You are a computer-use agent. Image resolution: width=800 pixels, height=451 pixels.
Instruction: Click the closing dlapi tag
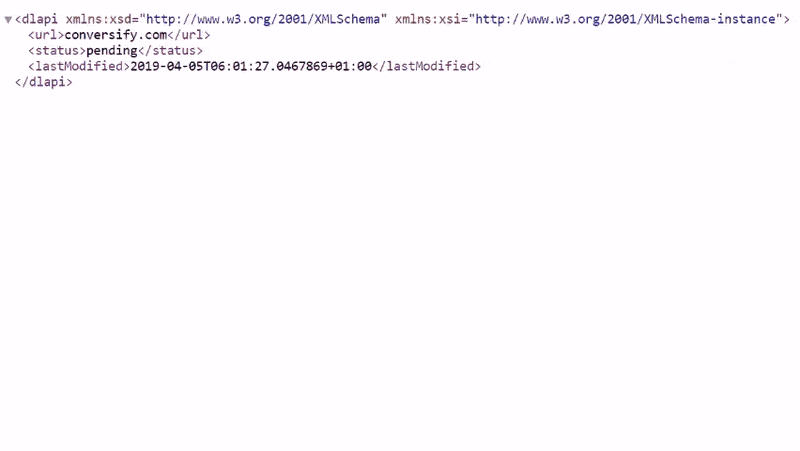click(44, 82)
